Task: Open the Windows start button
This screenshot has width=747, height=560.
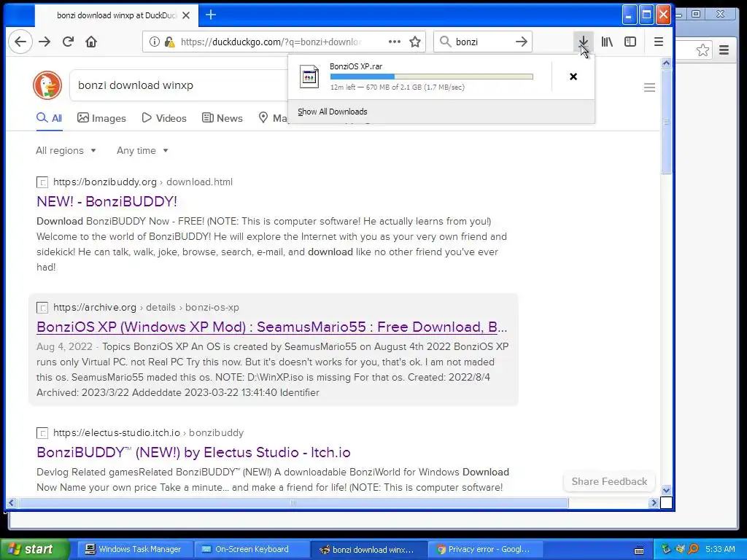Action: [34, 550]
